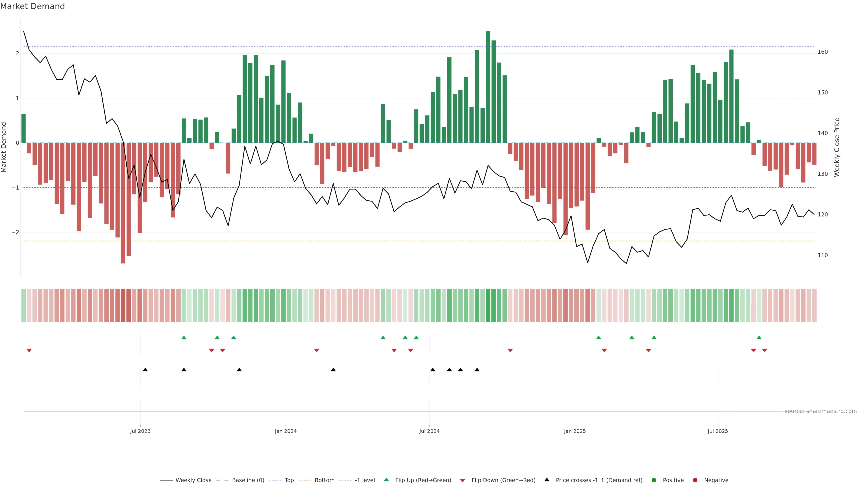Click the black Price crosses -1 legend triangle
The width and height of the screenshot is (868, 488).
coord(547,480)
